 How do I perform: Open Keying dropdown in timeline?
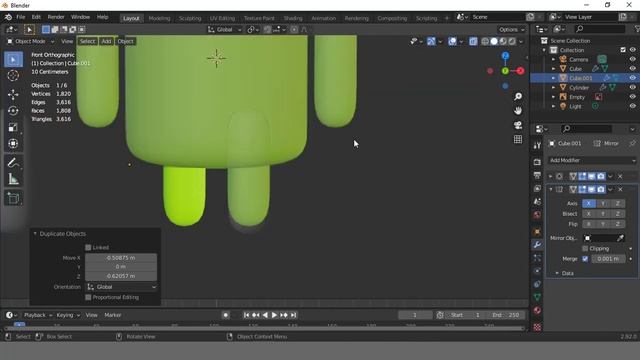[x=68, y=315]
